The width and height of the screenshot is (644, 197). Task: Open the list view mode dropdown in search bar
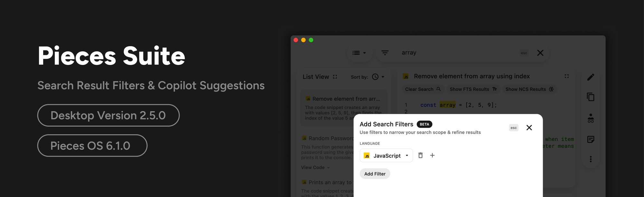(x=359, y=53)
